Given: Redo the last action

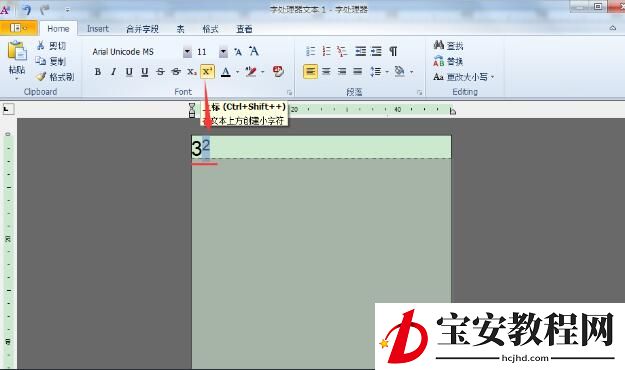Looking at the screenshot, I should pos(45,9).
